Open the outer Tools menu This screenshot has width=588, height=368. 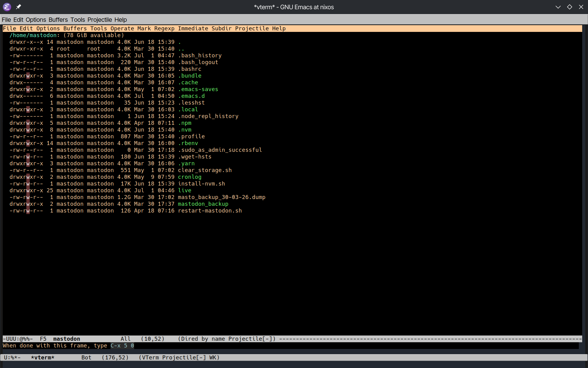[x=78, y=20]
